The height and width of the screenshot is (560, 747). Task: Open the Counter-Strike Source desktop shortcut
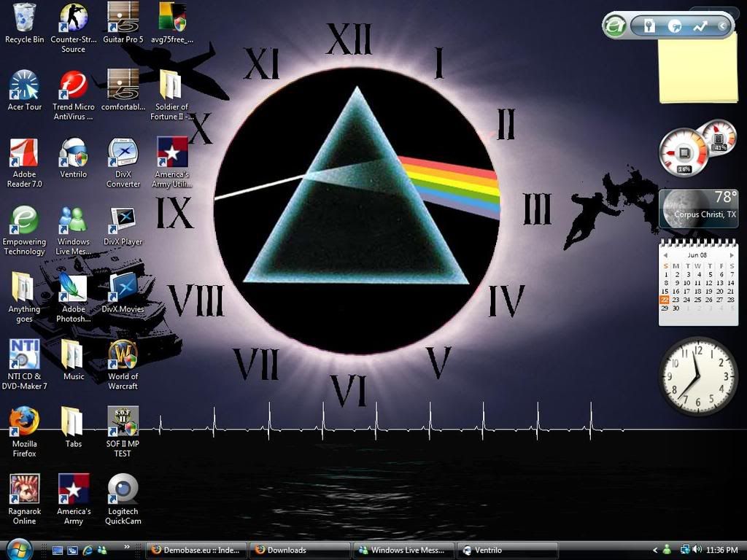73,18
